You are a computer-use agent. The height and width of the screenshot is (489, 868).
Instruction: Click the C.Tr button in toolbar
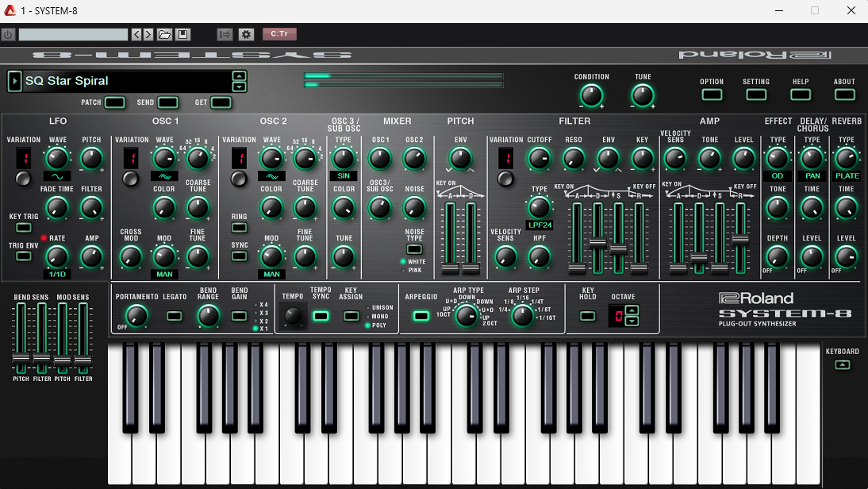pos(279,34)
